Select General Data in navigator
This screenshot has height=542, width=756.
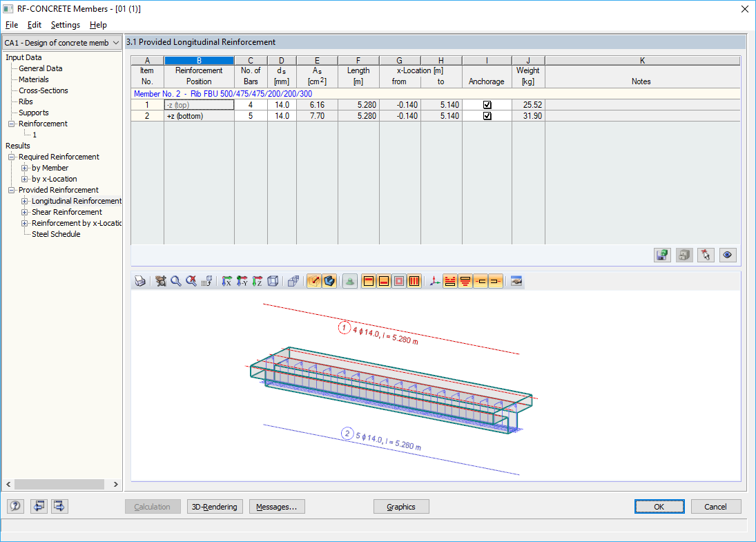41,68
